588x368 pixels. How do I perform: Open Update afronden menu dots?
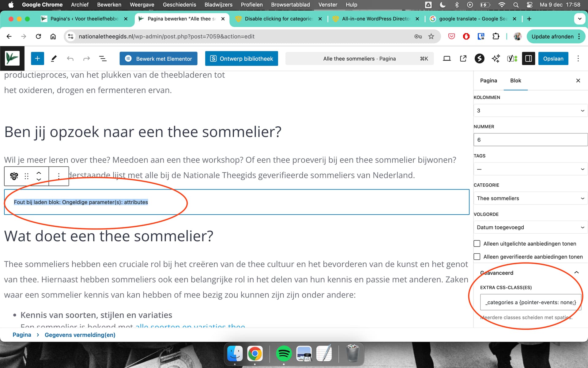point(579,36)
